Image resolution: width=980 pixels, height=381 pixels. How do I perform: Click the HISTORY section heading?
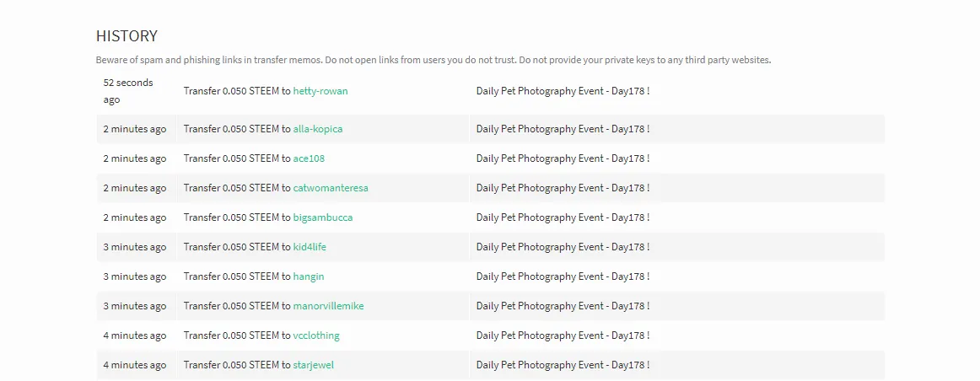click(x=127, y=36)
